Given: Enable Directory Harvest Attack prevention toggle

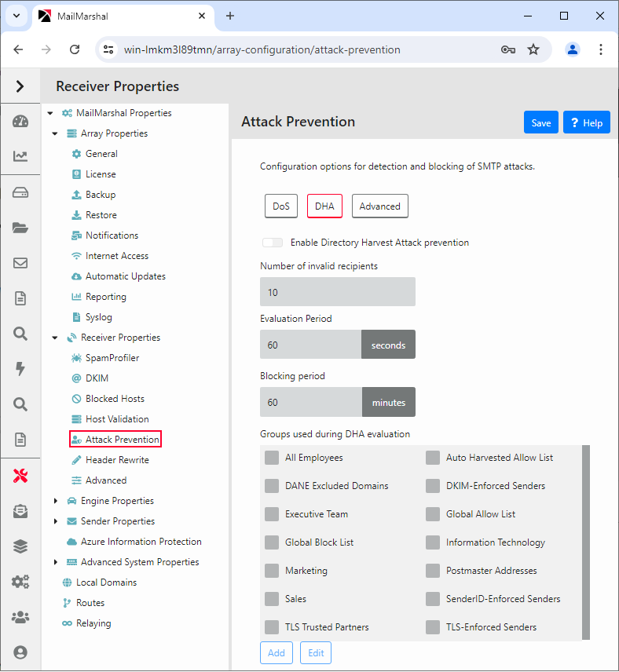Looking at the screenshot, I should (x=273, y=243).
